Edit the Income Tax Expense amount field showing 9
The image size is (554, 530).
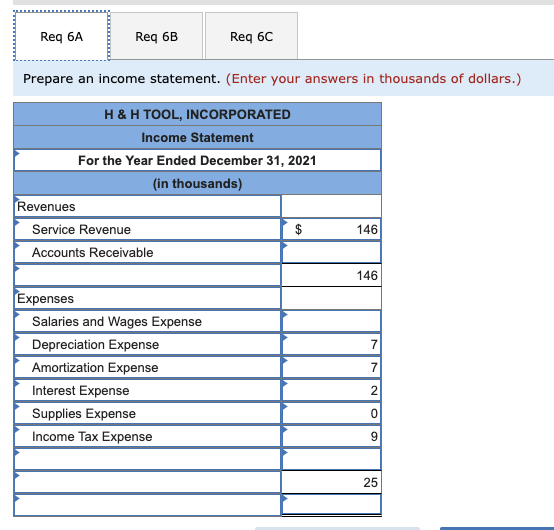point(331,436)
